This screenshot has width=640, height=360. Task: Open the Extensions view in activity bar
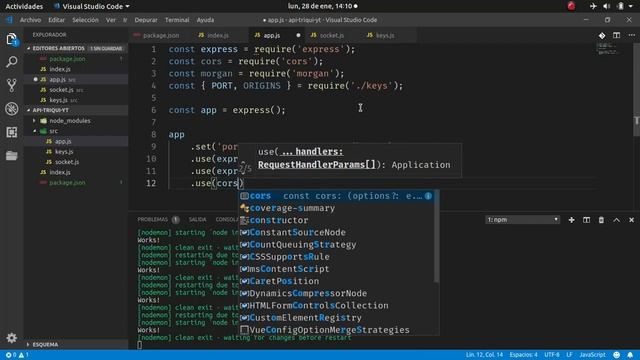(12, 132)
